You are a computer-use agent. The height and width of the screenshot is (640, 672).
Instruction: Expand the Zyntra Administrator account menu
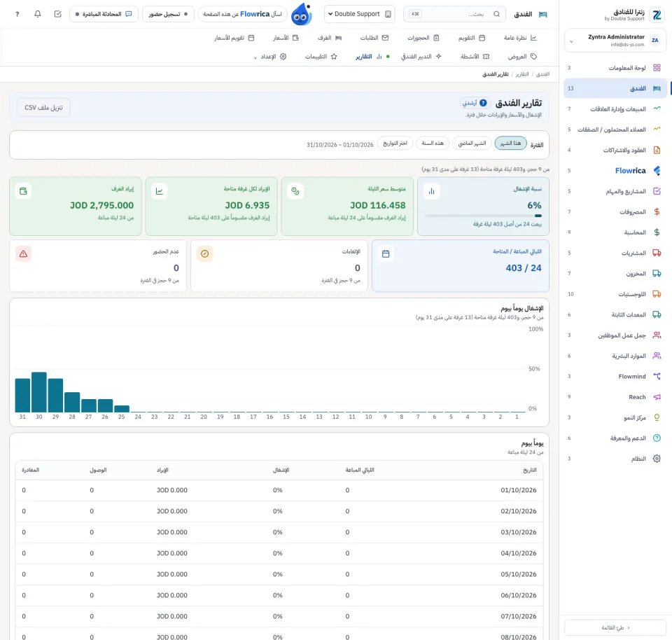coord(615,41)
